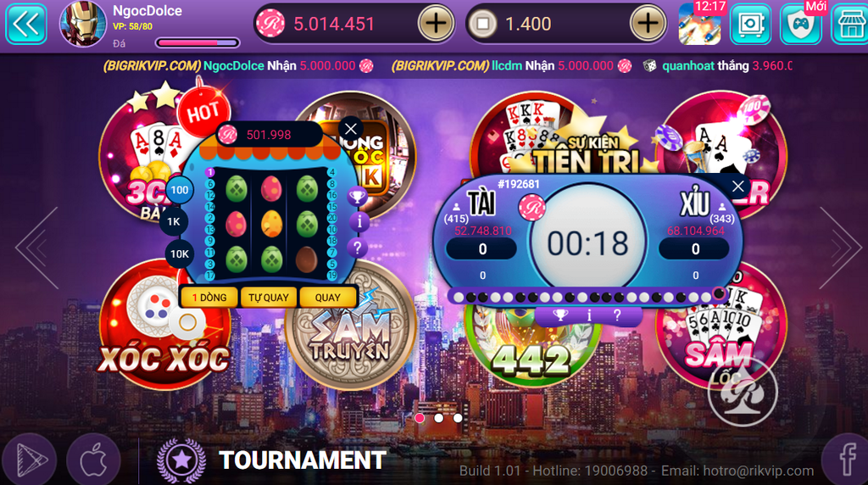Image resolution: width=868 pixels, height=485 pixels.
Task: Open the Apple store icon
Action: tap(93, 460)
